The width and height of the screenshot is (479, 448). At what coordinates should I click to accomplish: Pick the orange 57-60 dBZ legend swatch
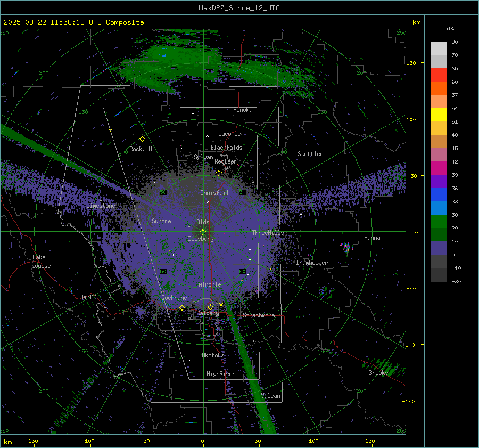tap(439, 88)
